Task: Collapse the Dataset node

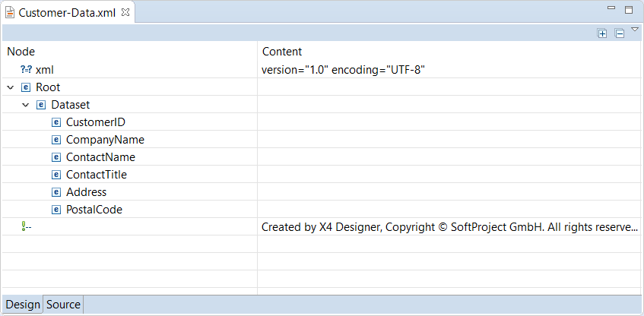Action: coord(26,105)
